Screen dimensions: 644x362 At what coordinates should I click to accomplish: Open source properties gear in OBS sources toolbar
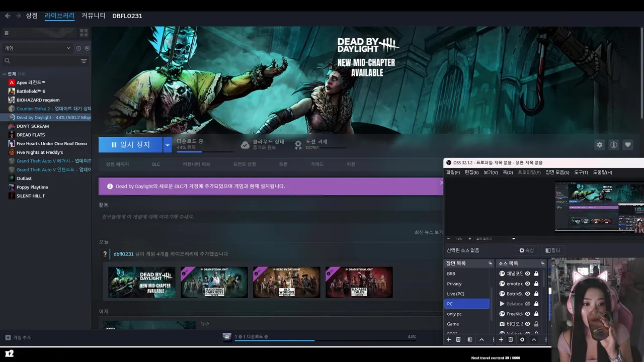(x=522, y=340)
